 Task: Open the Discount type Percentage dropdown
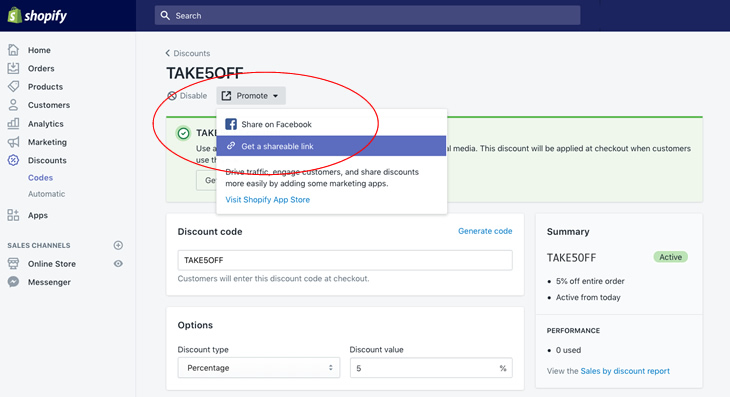(x=259, y=368)
